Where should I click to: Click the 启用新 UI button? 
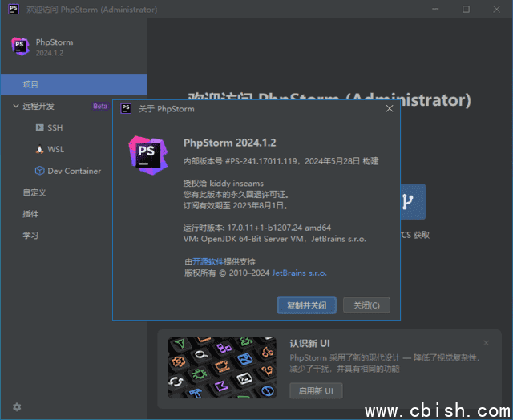point(316,390)
